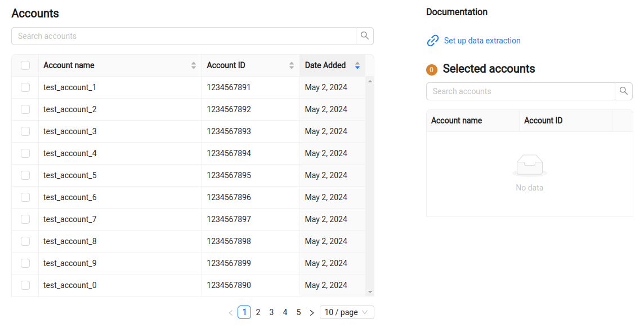Open the Set up data extraction link
The image size is (644, 332).
(482, 41)
